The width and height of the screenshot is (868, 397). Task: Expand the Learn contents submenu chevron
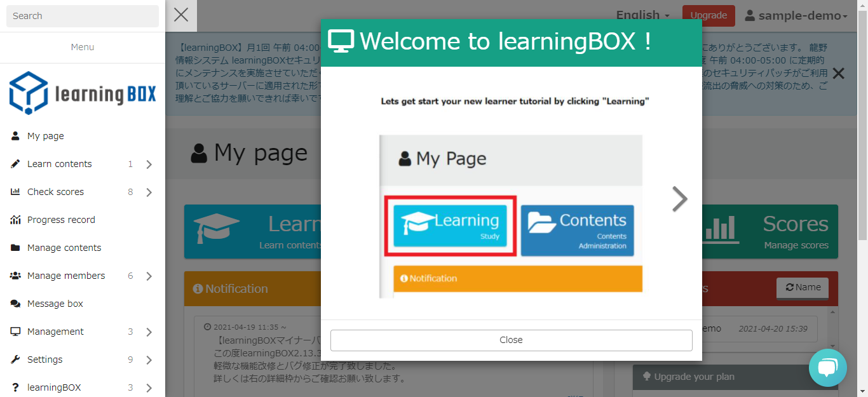click(x=149, y=165)
